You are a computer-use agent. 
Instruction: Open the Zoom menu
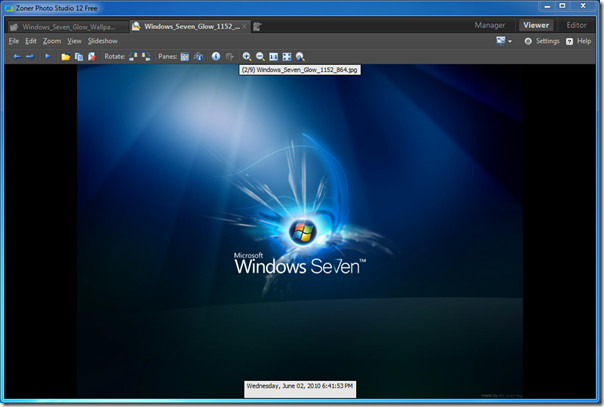click(x=52, y=41)
